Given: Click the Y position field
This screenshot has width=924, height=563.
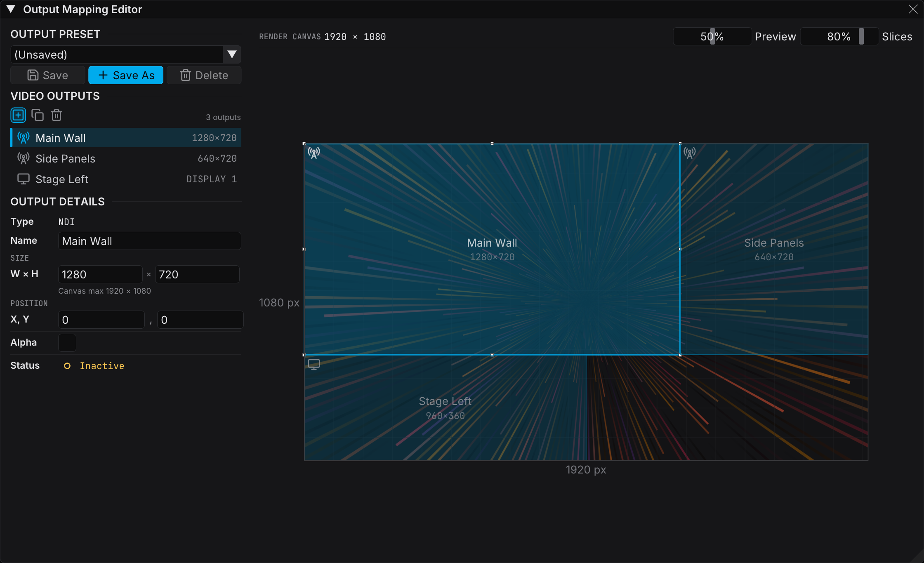Looking at the screenshot, I should [x=200, y=320].
